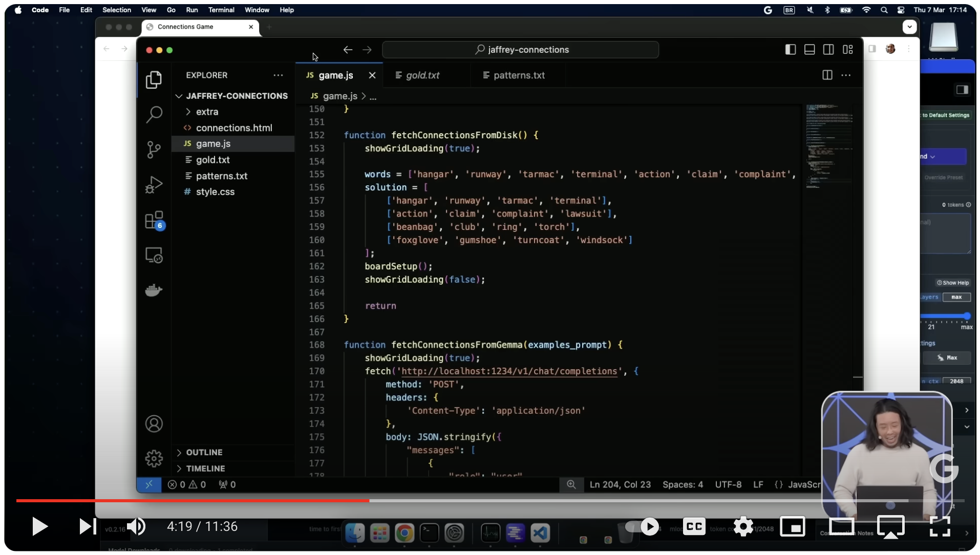Viewport: 980px width, 555px height.
Task: Open the Extensions view with badge
Action: pos(154,221)
